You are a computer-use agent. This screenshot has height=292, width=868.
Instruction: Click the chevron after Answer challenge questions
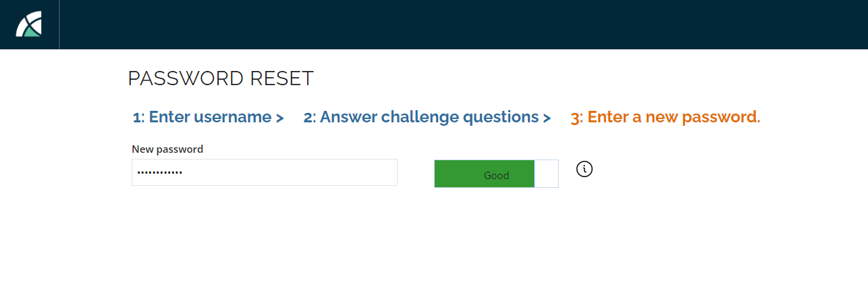[547, 118]
